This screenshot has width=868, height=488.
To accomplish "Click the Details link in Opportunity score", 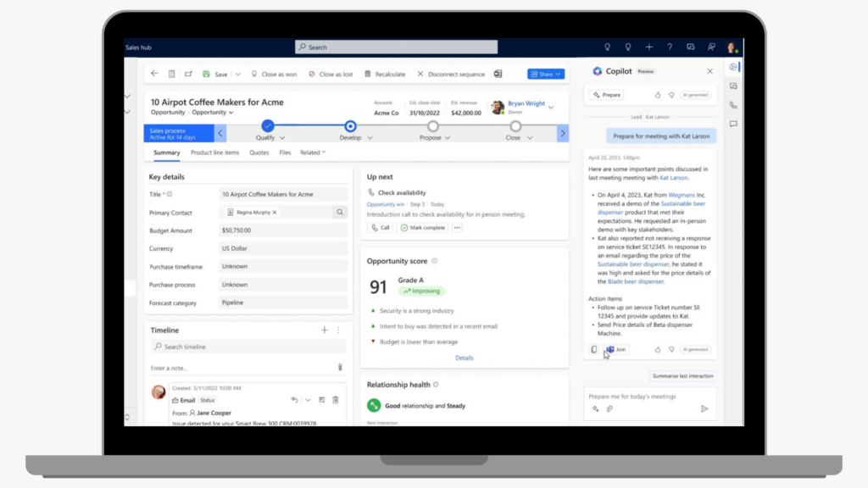I will point(464,358).
